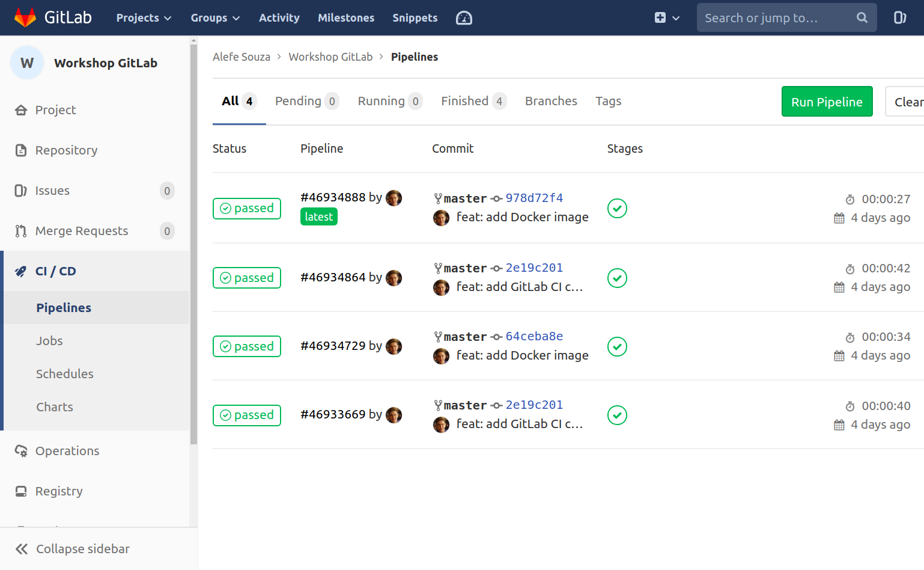Click commit author avatar for commit 978d72f4
The width and height of the screenshot is (924, 570).
(x=441, y=218)
